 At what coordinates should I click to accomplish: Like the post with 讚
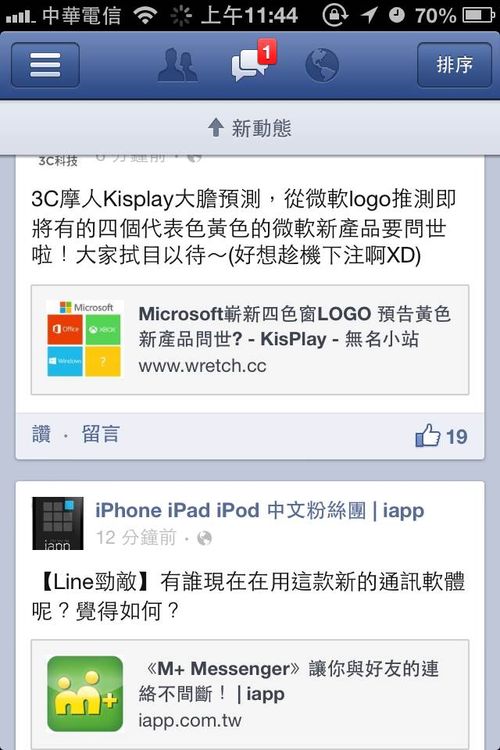click(x=42, y=434)
